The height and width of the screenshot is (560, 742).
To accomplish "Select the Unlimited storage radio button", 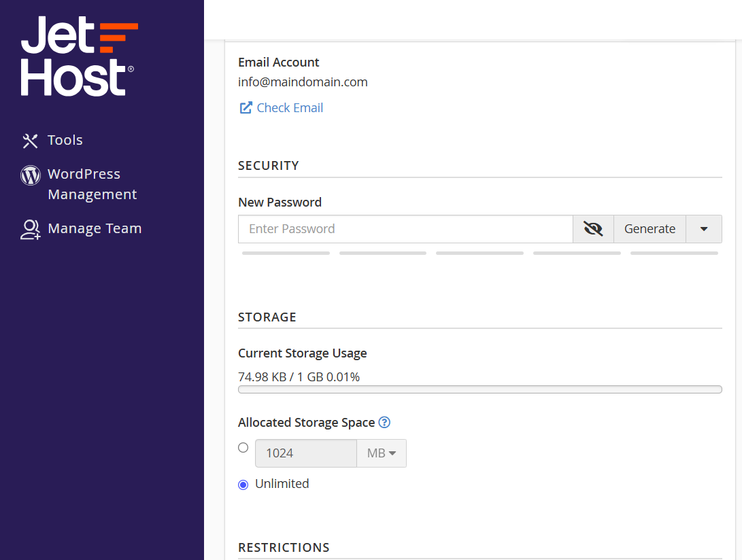I will [243, 485].
